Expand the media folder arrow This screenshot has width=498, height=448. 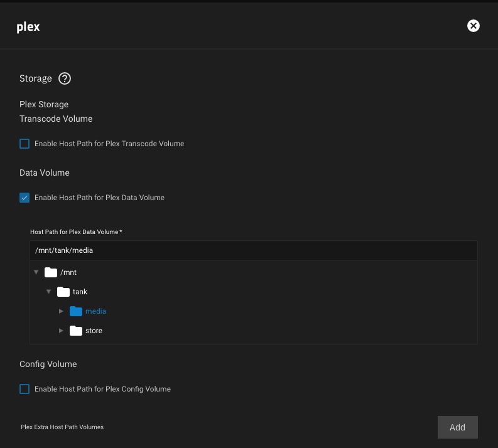tap(61, 311)
